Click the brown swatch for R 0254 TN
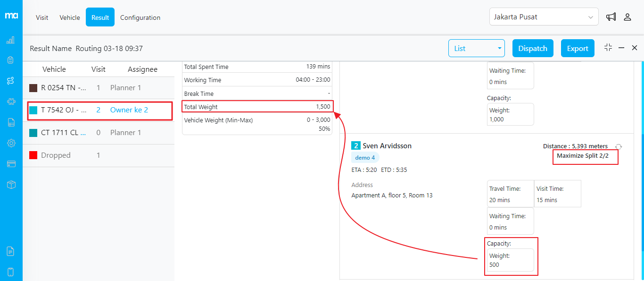644x281 pixels. click(33, 88)
